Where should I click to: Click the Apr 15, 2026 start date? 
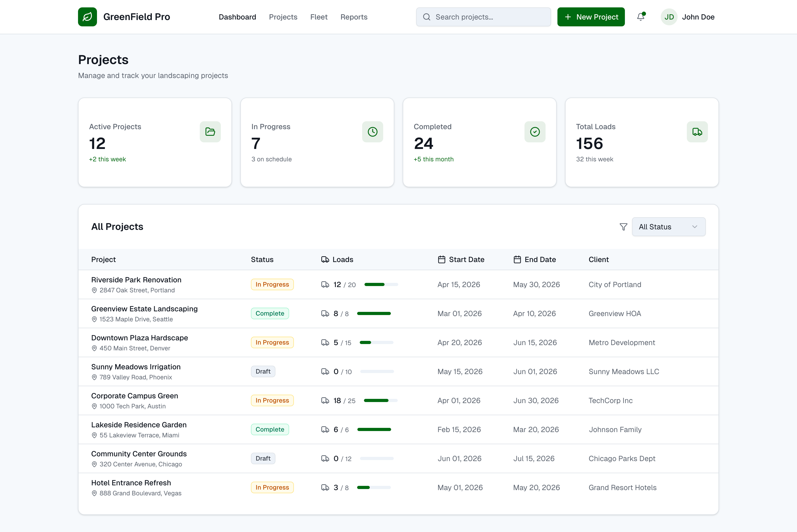tap(459, 284)
